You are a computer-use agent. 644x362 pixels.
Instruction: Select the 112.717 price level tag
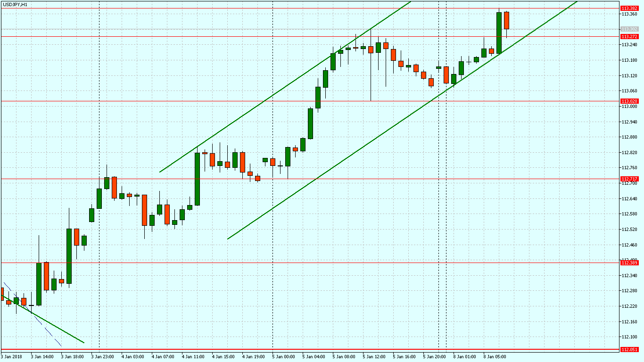pos(629,179)
